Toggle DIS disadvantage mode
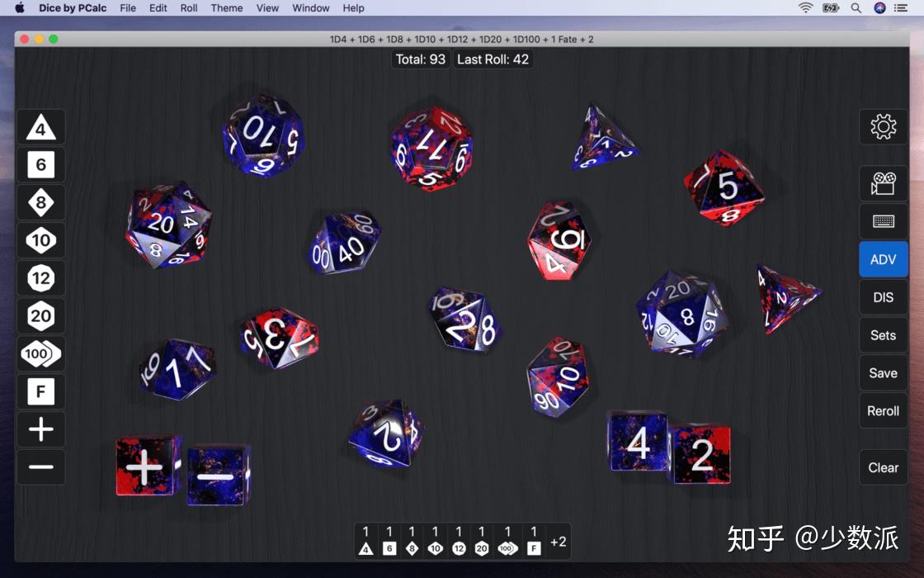 pyautogui.click(x=883, y=296)
